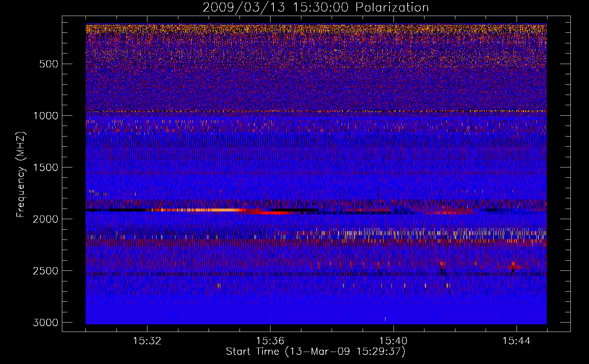Screen dimensions: 589x364
Task: Select the 1500 frequency tick label
Action: [x=46, y=167]
